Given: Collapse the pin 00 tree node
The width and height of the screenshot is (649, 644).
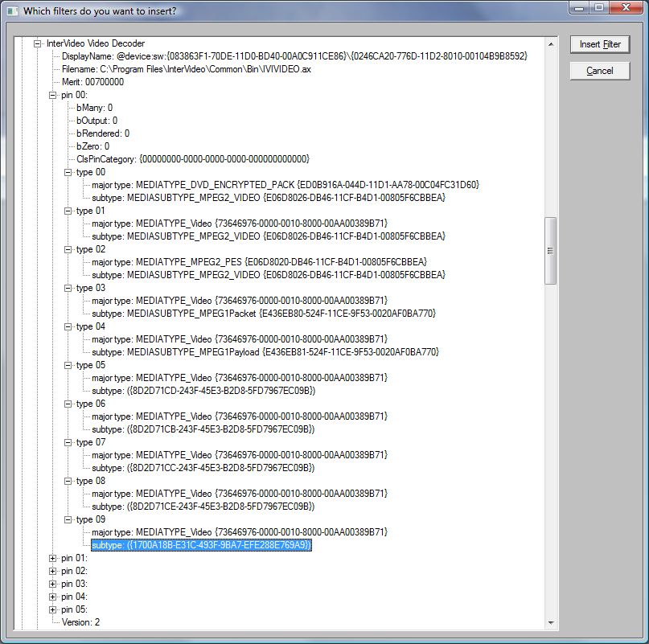Looking at the screenshot, I should pos(53,95).
